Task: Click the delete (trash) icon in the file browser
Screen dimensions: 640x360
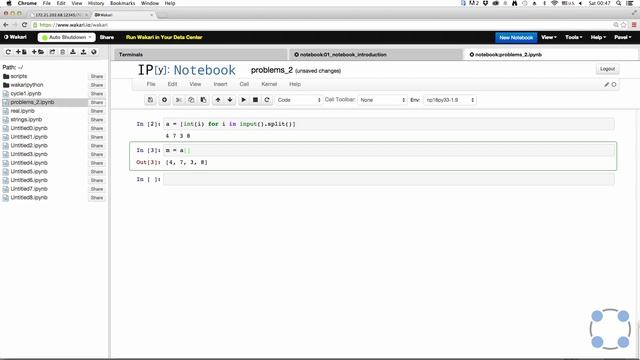Action: coord(62,52)
